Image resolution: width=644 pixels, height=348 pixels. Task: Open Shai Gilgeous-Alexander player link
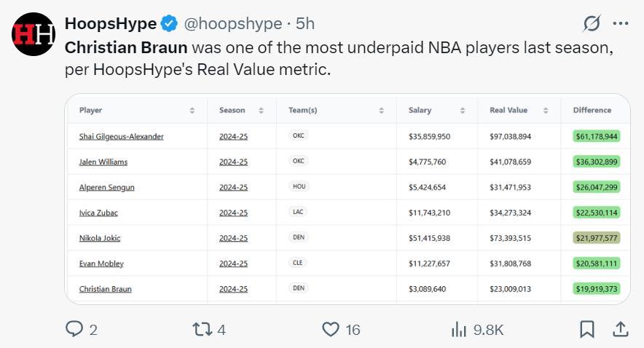[121, 136]
